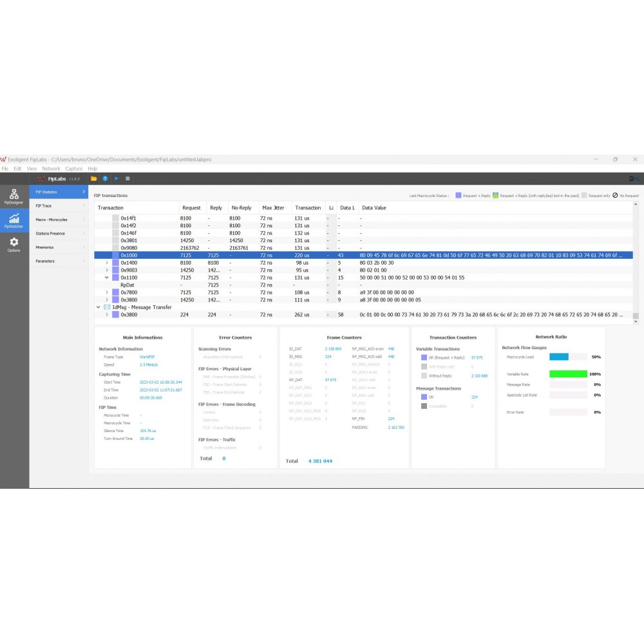
Task: Click the transactions table scrollbar down arrow
Action: [x=636, y=321]
